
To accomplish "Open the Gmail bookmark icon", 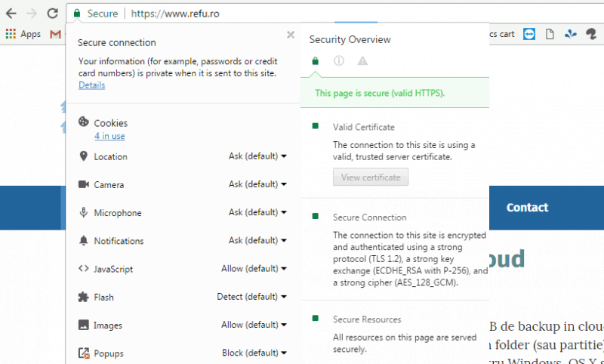I will tap(55, 34).
